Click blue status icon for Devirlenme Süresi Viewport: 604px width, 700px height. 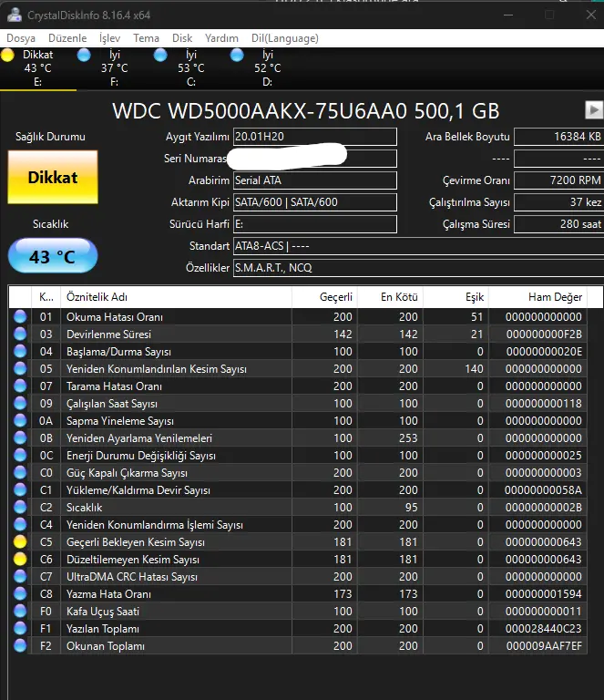click(x=20, y=334)
